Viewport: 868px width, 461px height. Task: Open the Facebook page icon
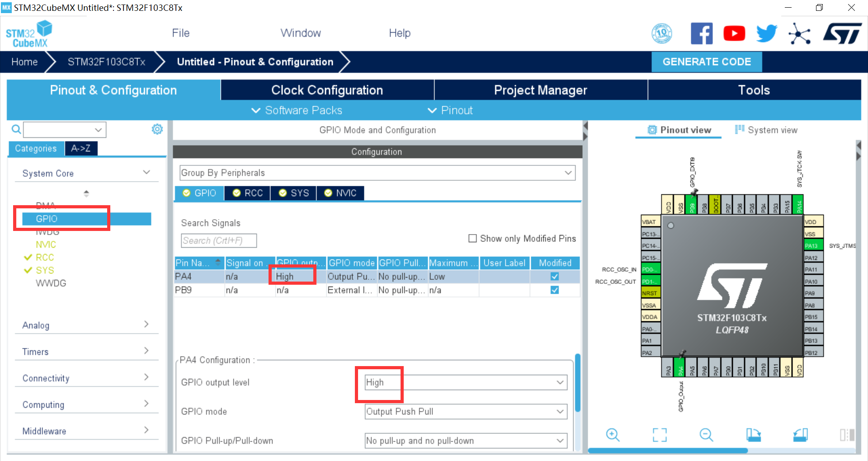(702, 33)
